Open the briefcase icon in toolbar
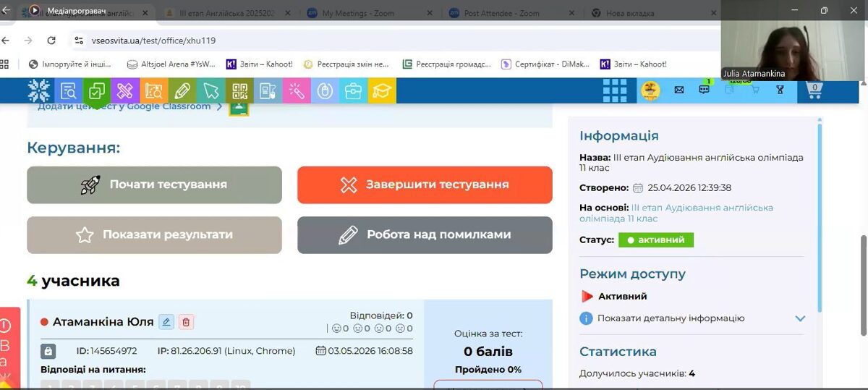The image size is (868, 390). click(354, 91)
